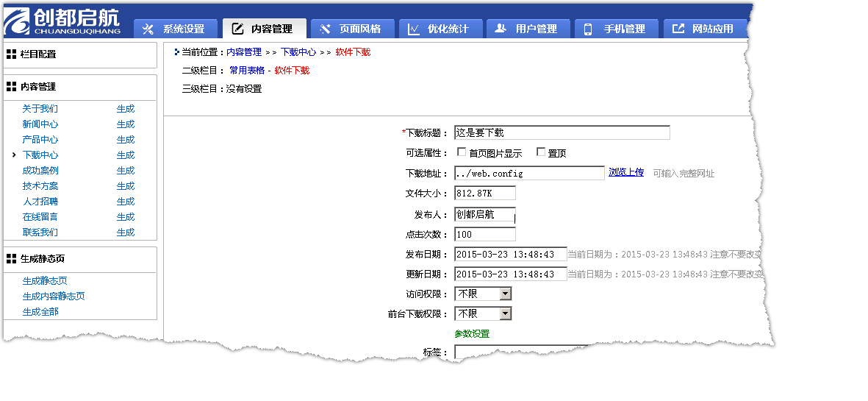Open 关于我们 in the sidebar
The height and width of the screenshot is (401, 868).
click(x=40, y=109)
